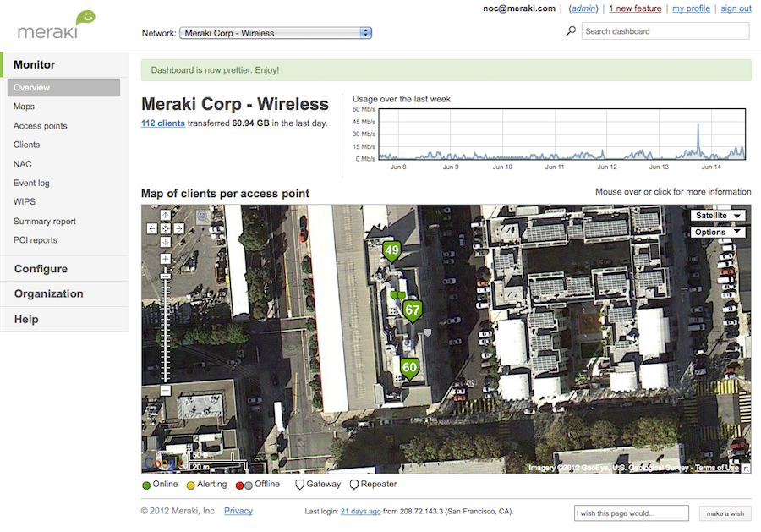Pan the map right with arrow button
The width and height of the screenshot is (761, 532).
179,228
